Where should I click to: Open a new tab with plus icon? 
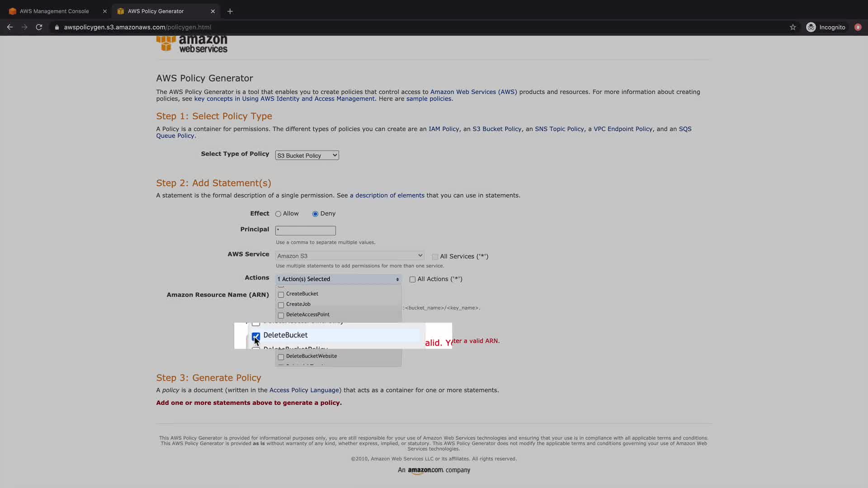[230, 11]
